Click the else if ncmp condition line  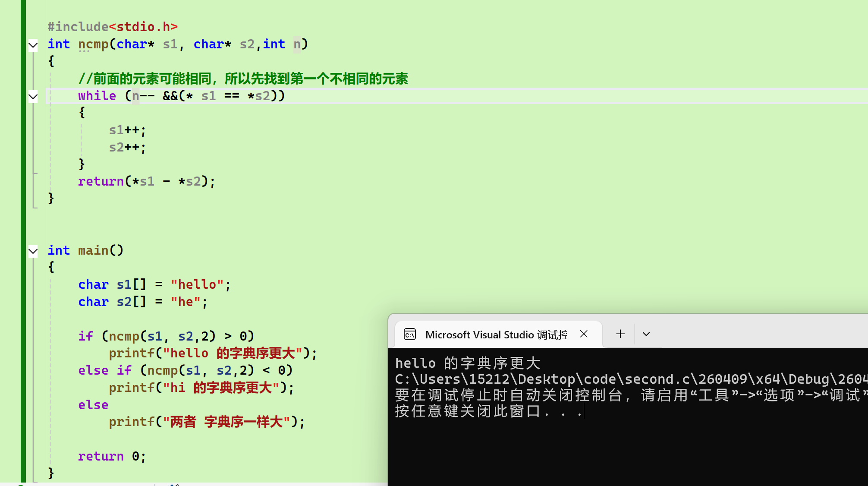coord(186,370)
